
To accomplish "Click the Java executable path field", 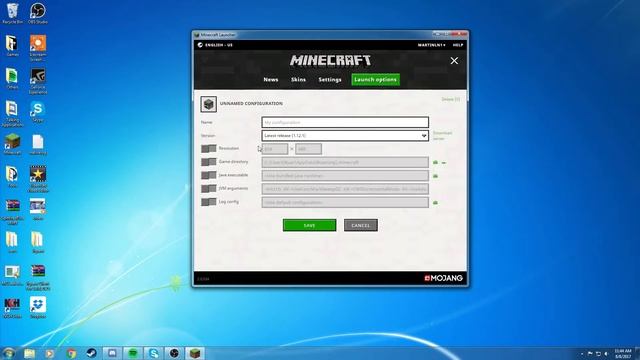I will pos(345,176).
